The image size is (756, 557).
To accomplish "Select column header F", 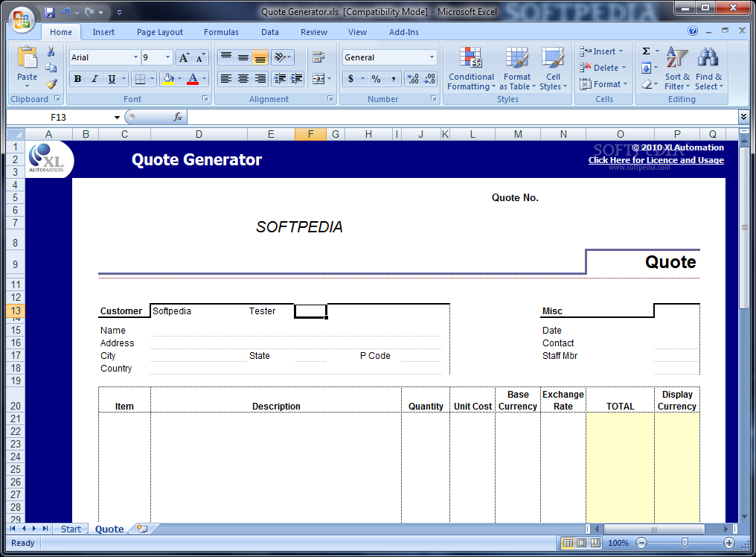I will point(310,134).
